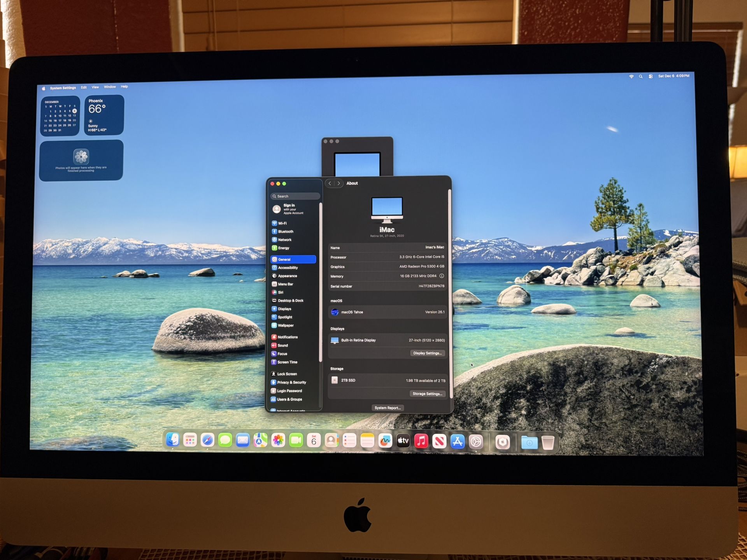747x560 pixels.
Task: Open Wallpaper settings from the sidebar
Action: 286,325
